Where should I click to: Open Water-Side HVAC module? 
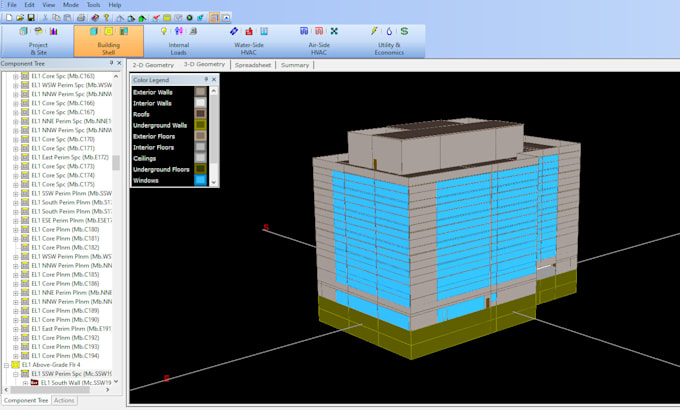[248, 41]
